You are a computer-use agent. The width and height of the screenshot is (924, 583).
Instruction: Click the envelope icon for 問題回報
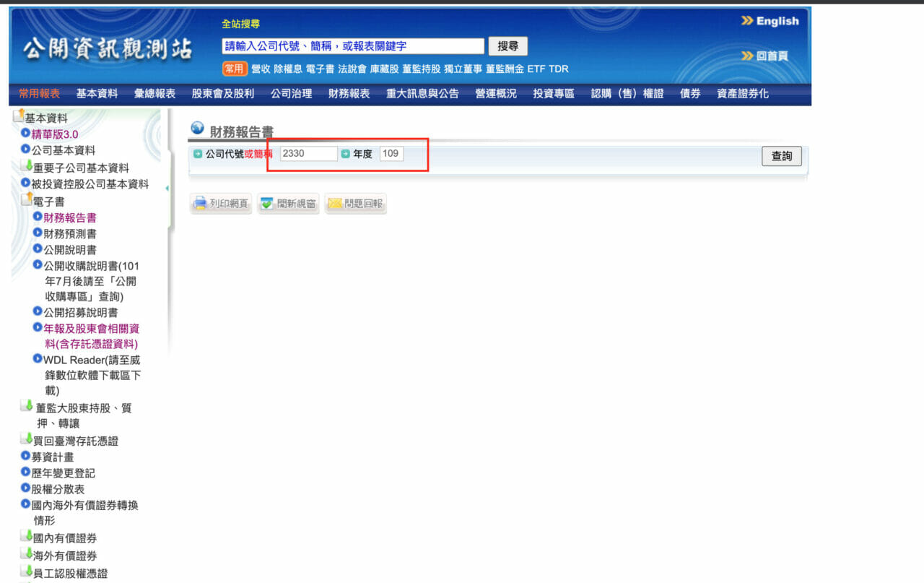(x=334, y=204)
